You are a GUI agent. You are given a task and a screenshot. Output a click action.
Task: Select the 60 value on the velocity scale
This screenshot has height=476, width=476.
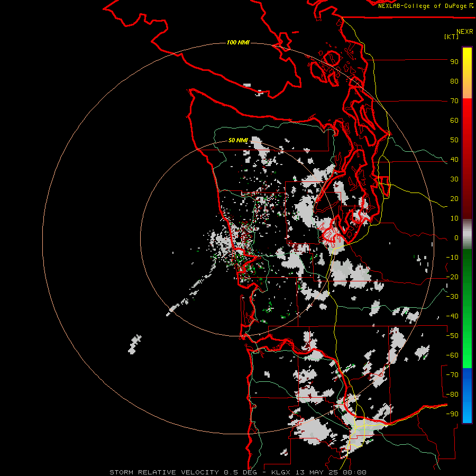tap(454, 120)
